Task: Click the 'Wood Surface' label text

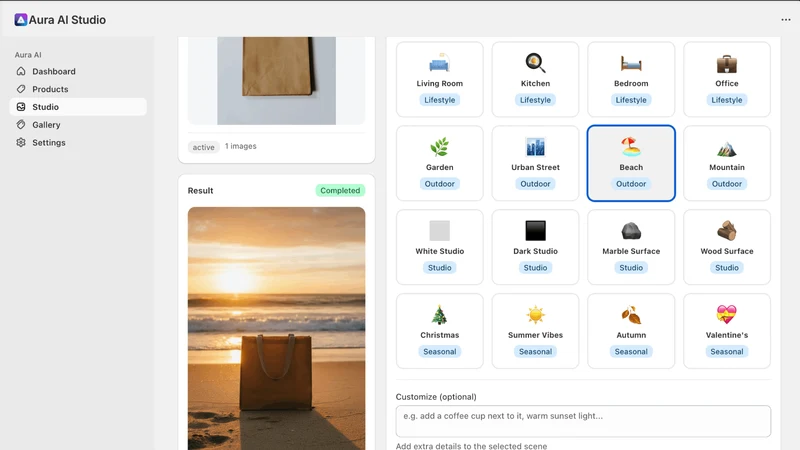Action: [727, 251]
